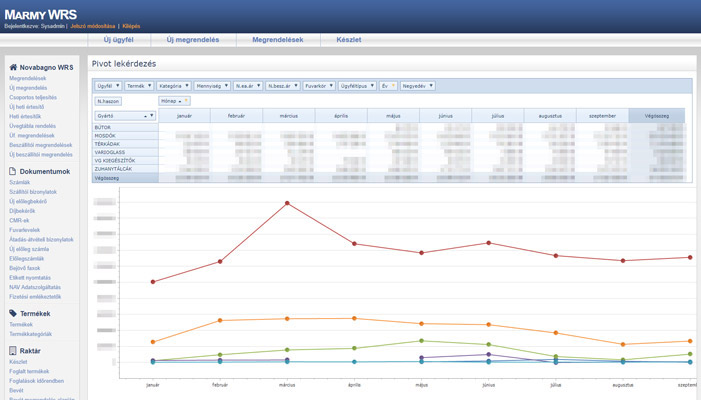Open Új ügyfél in top navigation

tap(118, 39)
